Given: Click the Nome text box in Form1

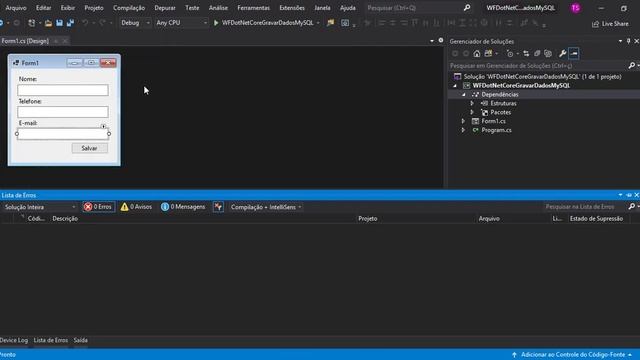Looking at the screenshot, I should point(63,90).
